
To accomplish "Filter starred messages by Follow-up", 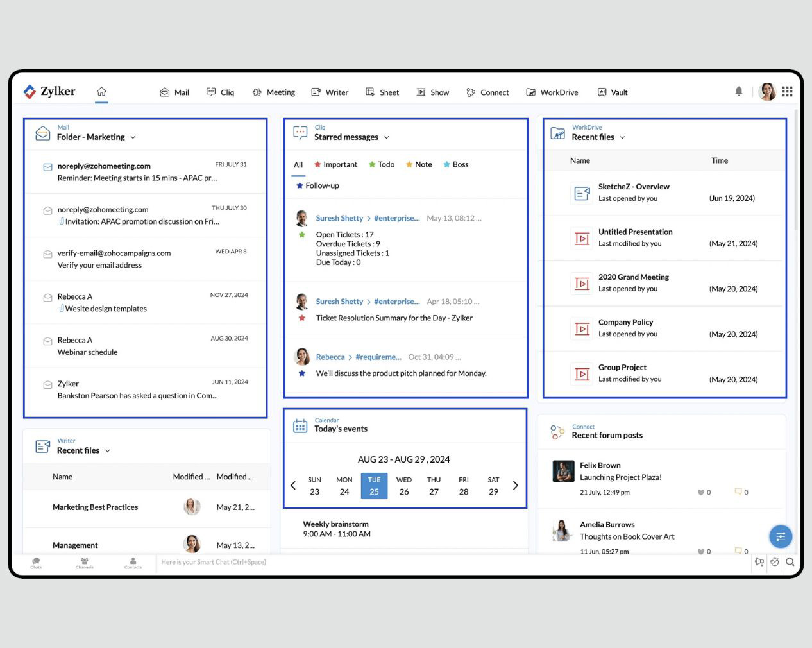I will pos(317,185).
